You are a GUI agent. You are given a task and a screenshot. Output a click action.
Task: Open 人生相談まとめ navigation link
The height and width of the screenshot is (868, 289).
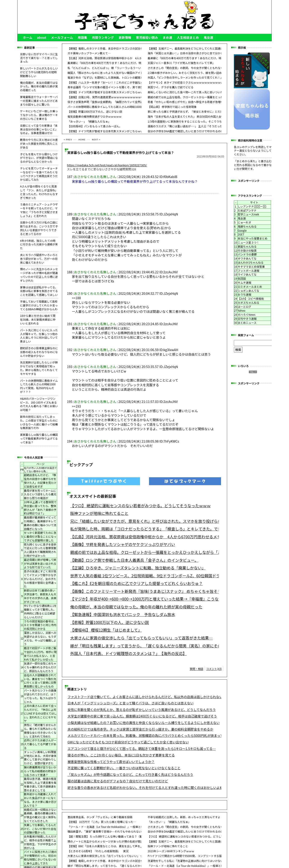pos(188,38)
